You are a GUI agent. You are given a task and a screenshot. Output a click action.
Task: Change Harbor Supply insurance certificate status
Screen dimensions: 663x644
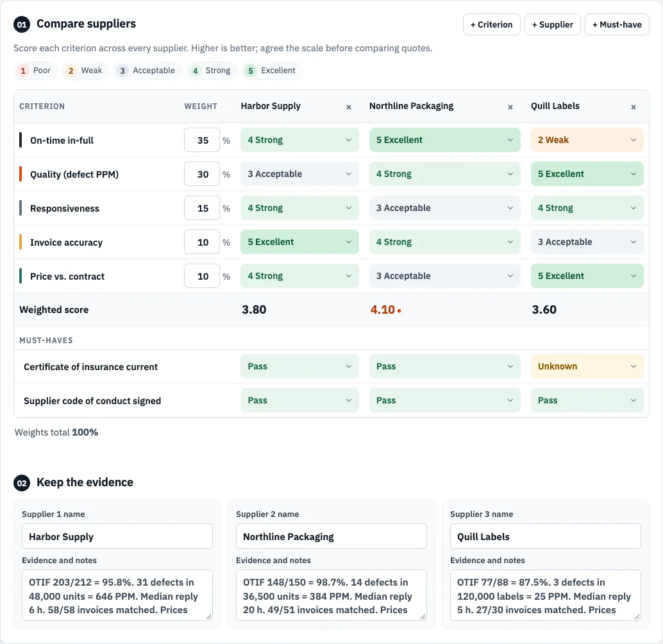[299, 366]
